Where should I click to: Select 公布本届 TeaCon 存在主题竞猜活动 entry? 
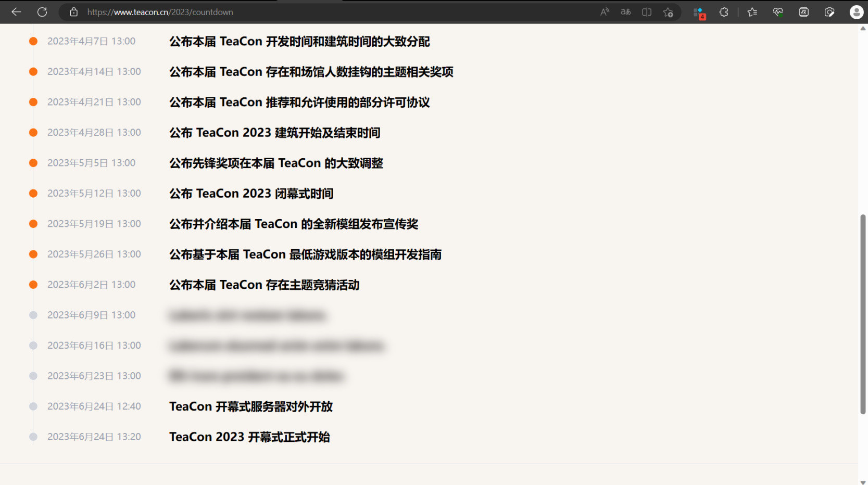click(x=265, y=285)
